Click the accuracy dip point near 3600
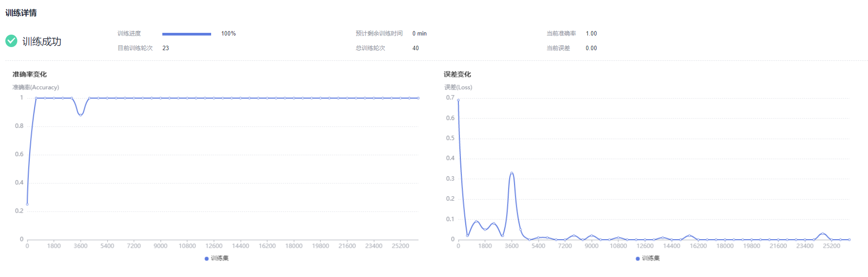 pyautogui.click(x=80, y=115)
